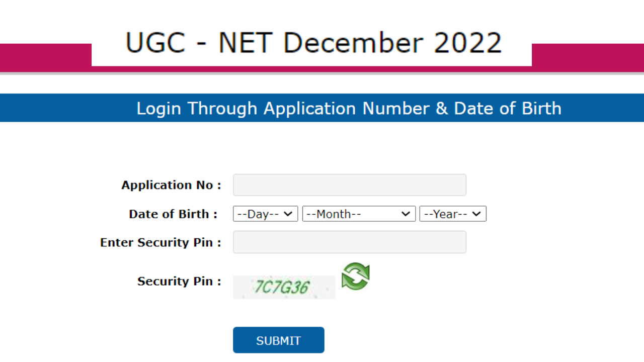Click the green refresh captcha icon
The width and height of the screenshot is (644, 362).
point(356,277)
